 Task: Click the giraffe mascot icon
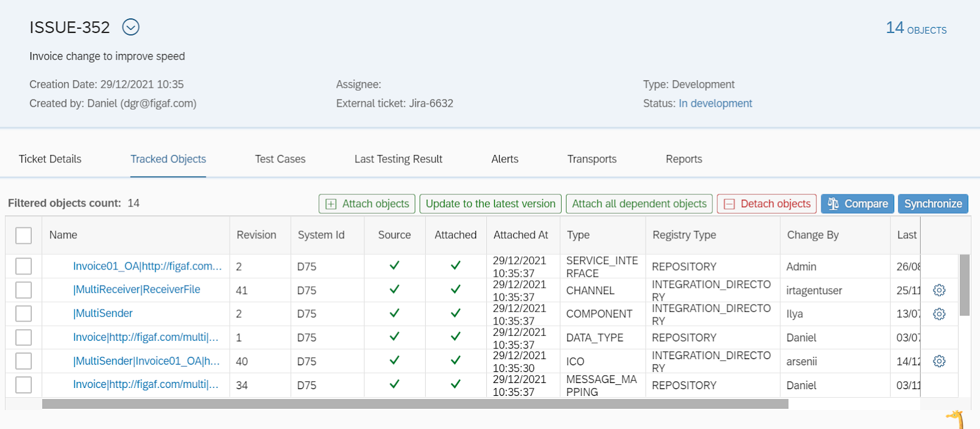[x=957, y=420]
